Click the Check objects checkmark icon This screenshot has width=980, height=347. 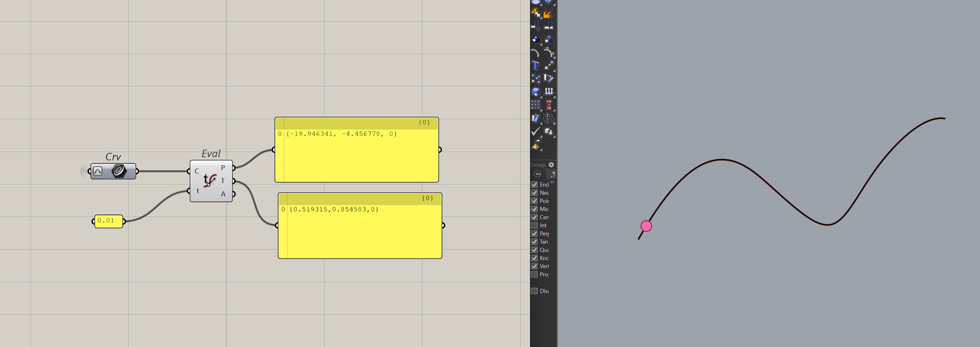(535, 132)
